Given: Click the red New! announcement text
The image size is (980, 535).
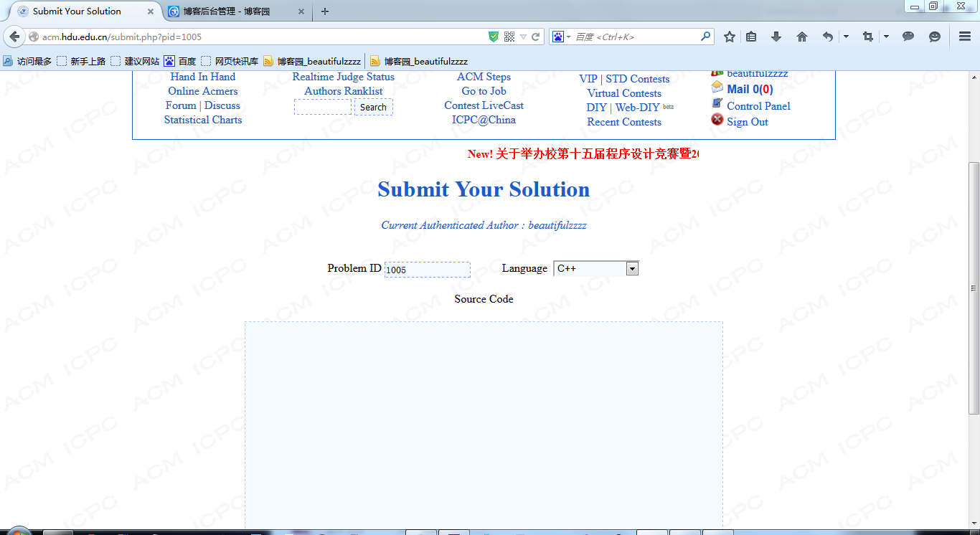Looking at the screenshot, I should [583, 154].
